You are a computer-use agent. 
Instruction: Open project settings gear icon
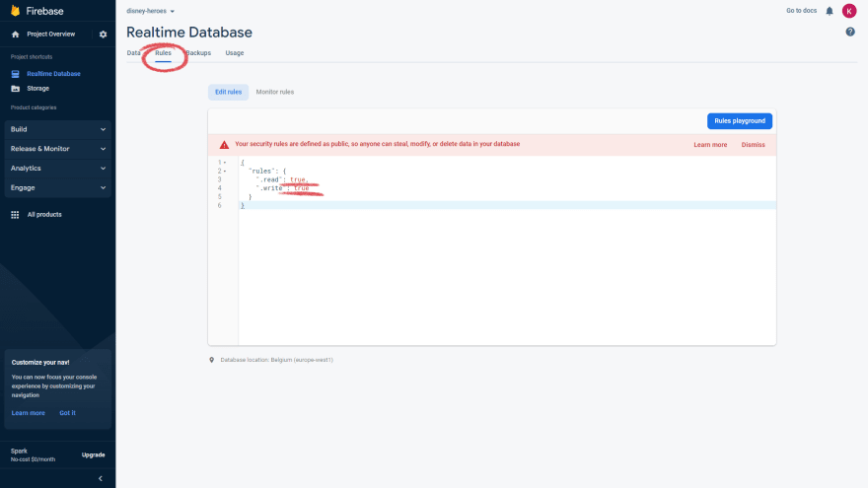[x=103, y=35]
